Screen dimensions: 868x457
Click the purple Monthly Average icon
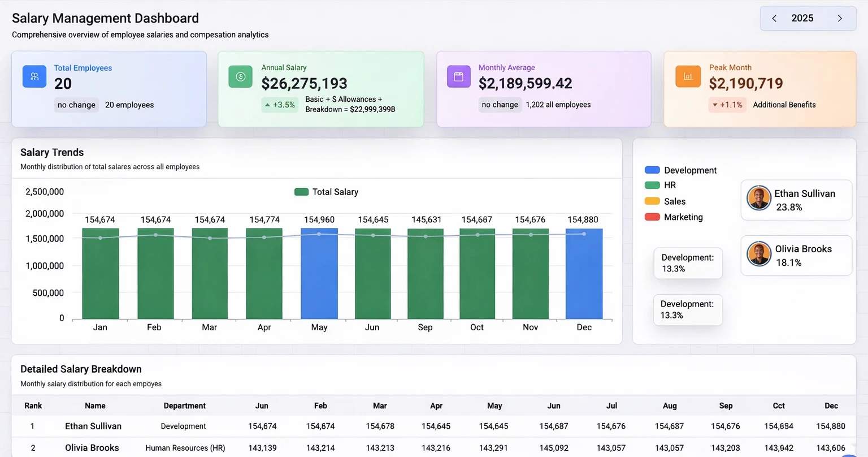(x=458, y=76)
